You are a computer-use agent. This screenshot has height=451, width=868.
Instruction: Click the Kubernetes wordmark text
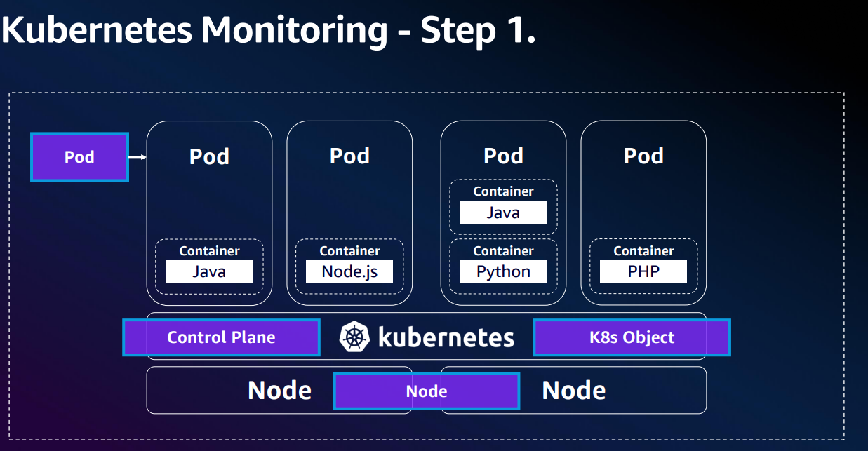[446, 337]
